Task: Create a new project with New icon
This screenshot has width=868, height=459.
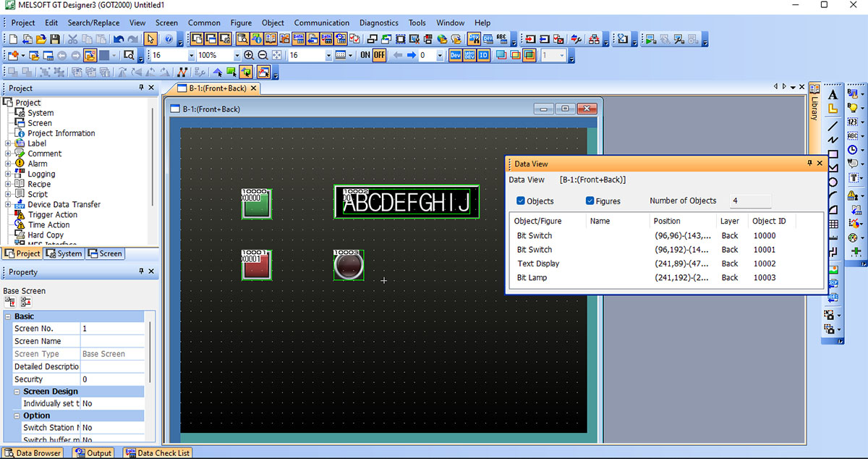Action: coord(14,39)
